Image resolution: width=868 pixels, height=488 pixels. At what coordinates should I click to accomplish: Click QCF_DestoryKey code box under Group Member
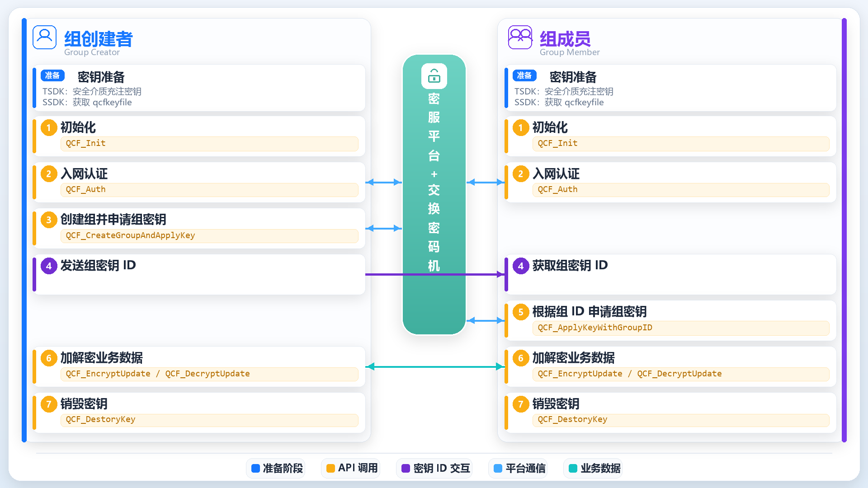(x=681, y=420)
